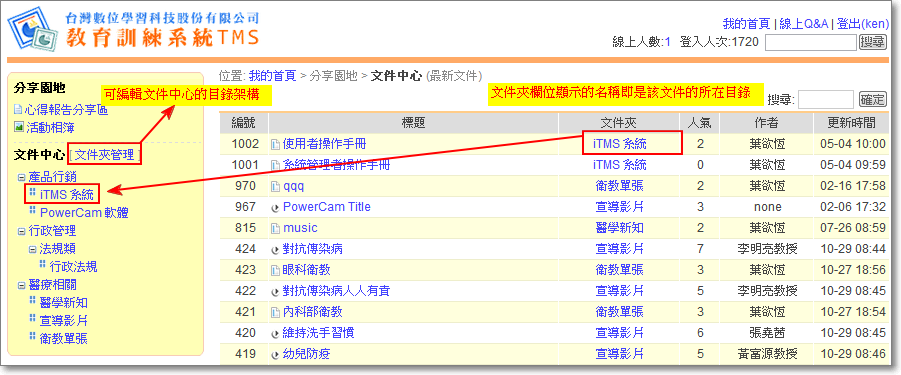Click document icon beside 系統管理者操作手冊
Screen dimensions: 901x375
coord(276,165)
